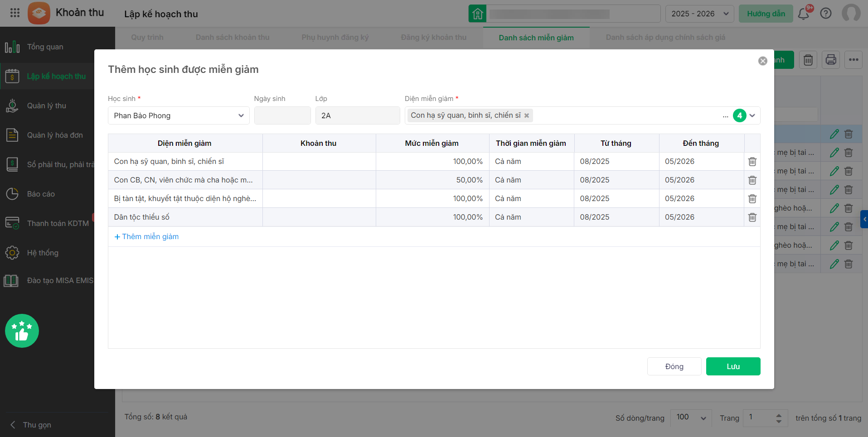
Task: Click the Đóng button
Action: pos(674,366)
